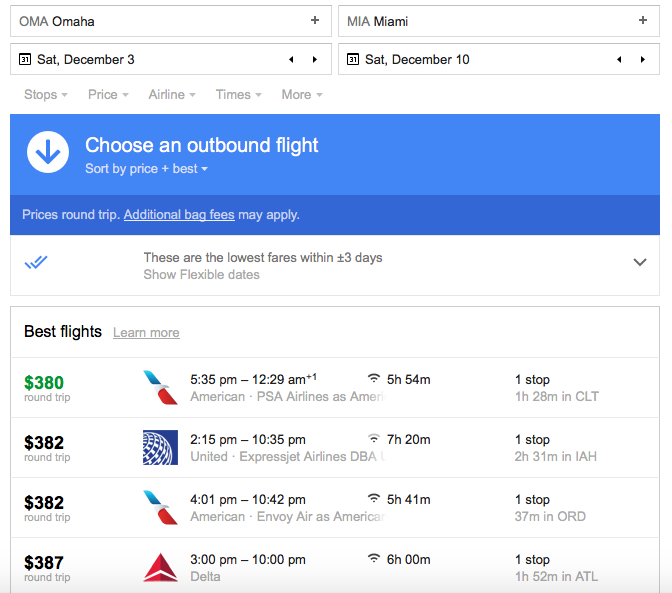Open the Price filter dropdown
Viewport: 672px width, 593px height.
(x=108, y=94)
